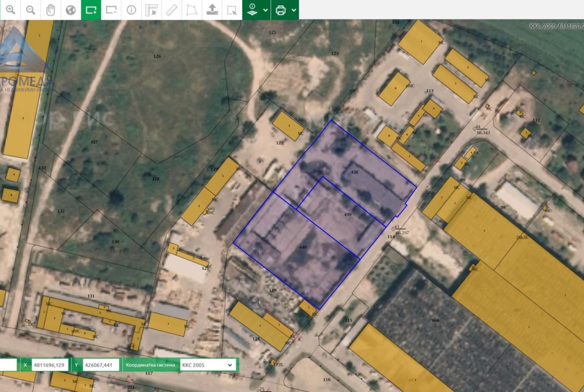Viewport: 584px width, 392px height.
Task: Toggle the remove-from-selection rectangle tool
Action: (111, 10)
